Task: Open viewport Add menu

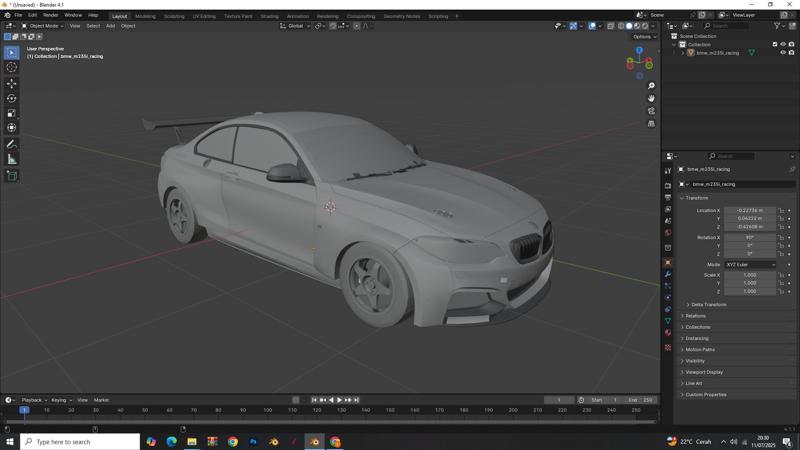Action: [110, 26]
